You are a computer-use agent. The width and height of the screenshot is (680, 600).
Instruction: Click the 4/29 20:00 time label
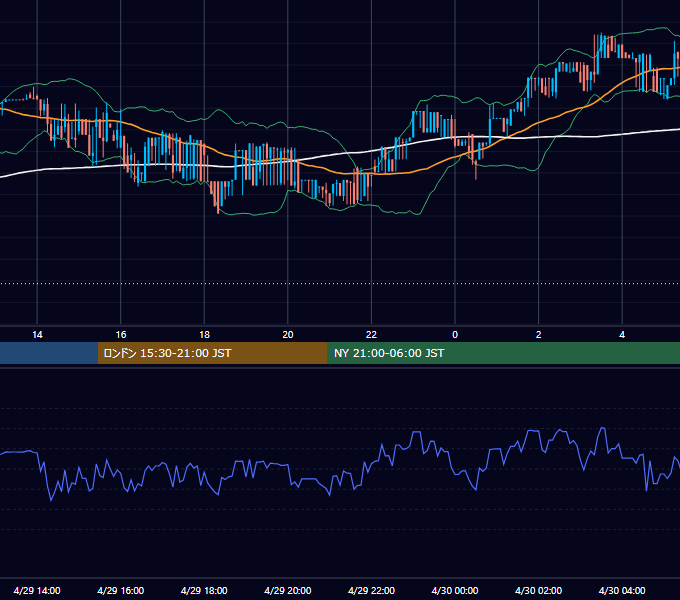[288, 590]
